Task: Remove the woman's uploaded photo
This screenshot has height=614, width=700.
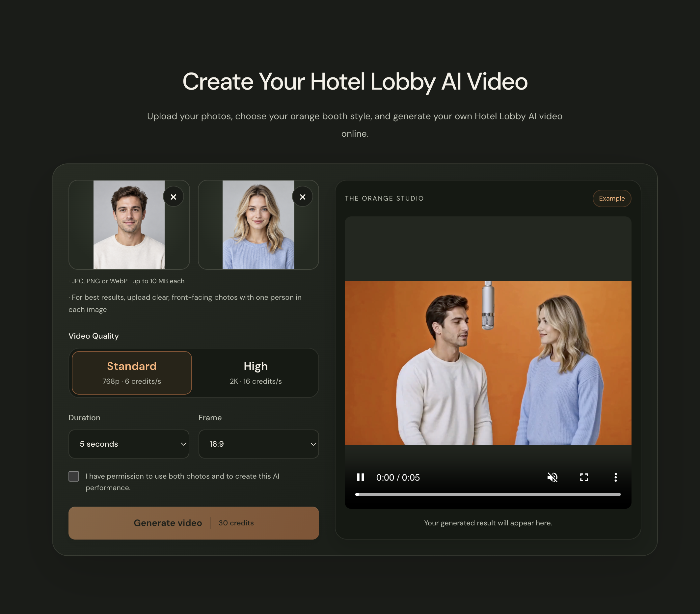Action: [302, 197]
